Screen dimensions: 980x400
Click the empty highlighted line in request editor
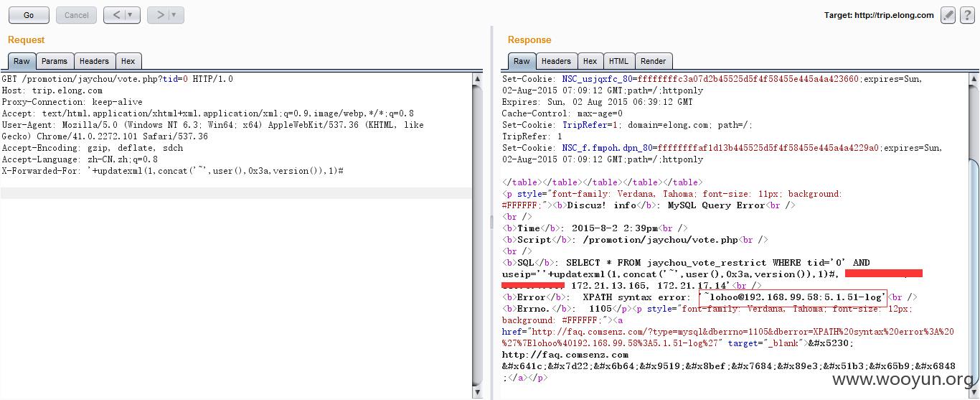coord(236,193)
